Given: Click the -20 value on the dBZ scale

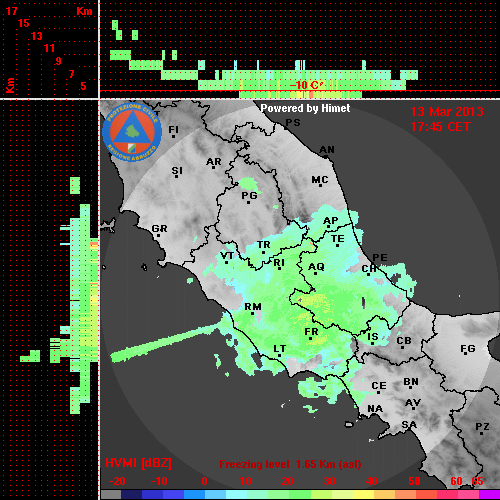Looking at the screenshot, I should coord(117,481).
